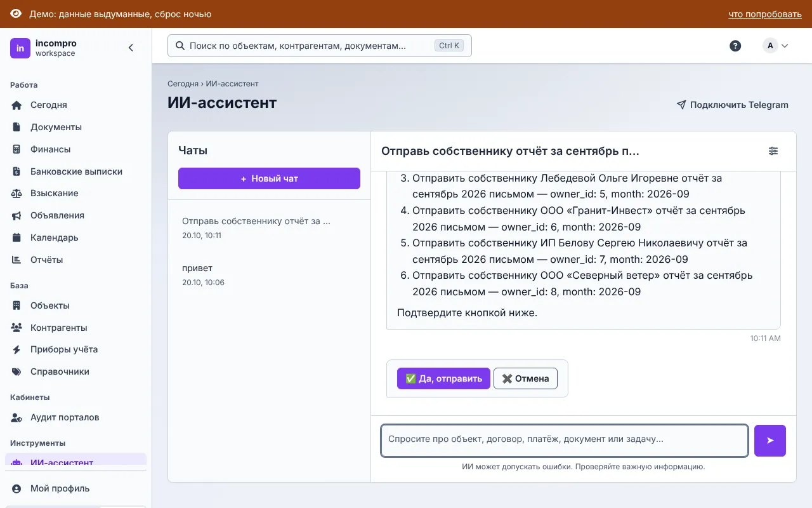Click Подключить Telegram link
The width and height of the screenshot is (812, 508).
tap(732, 105)
